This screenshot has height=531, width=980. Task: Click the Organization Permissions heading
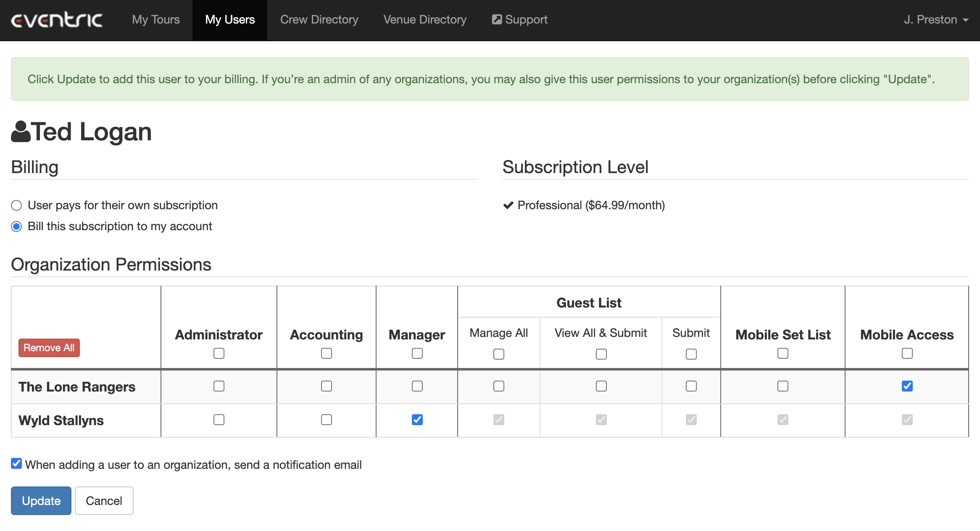point(111,265)
